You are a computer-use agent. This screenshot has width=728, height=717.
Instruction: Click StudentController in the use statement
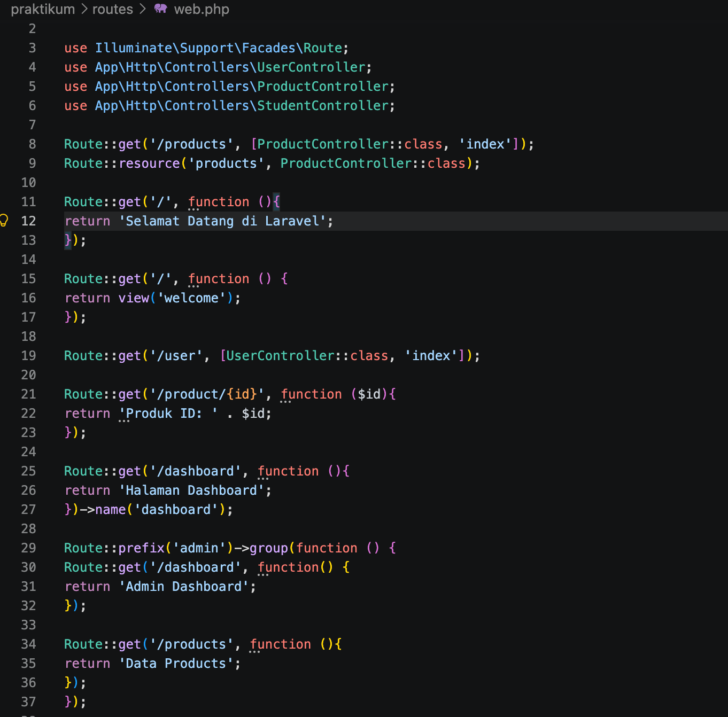coord(323,105)
